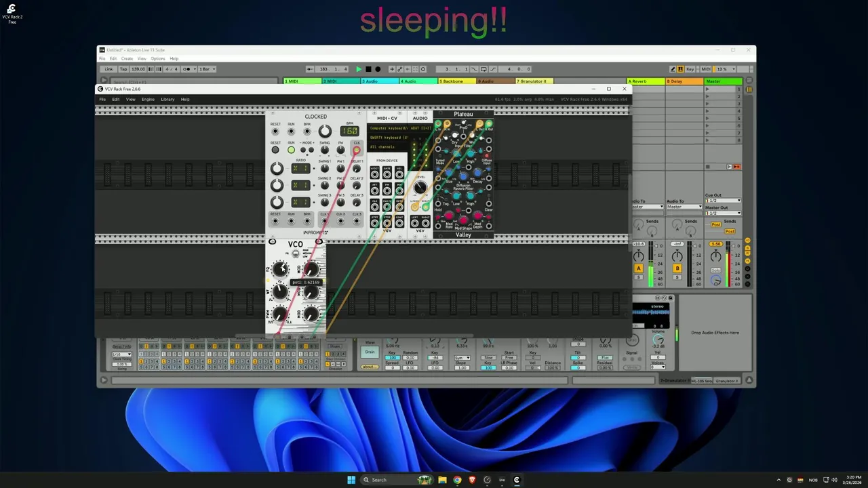868x488 pixels.
Task: Toggle Ableton pencil Draw Mode icon
Action: point(673,69)
